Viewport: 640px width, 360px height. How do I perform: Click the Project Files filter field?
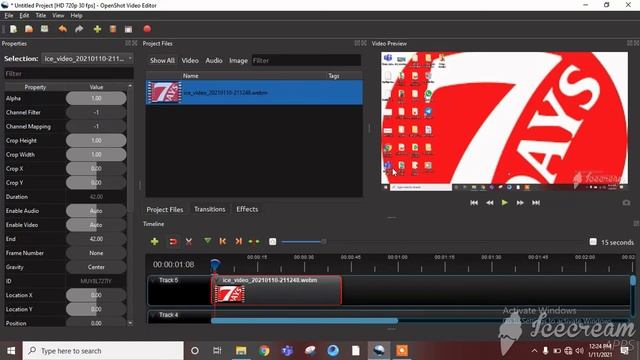click(x=306, y=60)
